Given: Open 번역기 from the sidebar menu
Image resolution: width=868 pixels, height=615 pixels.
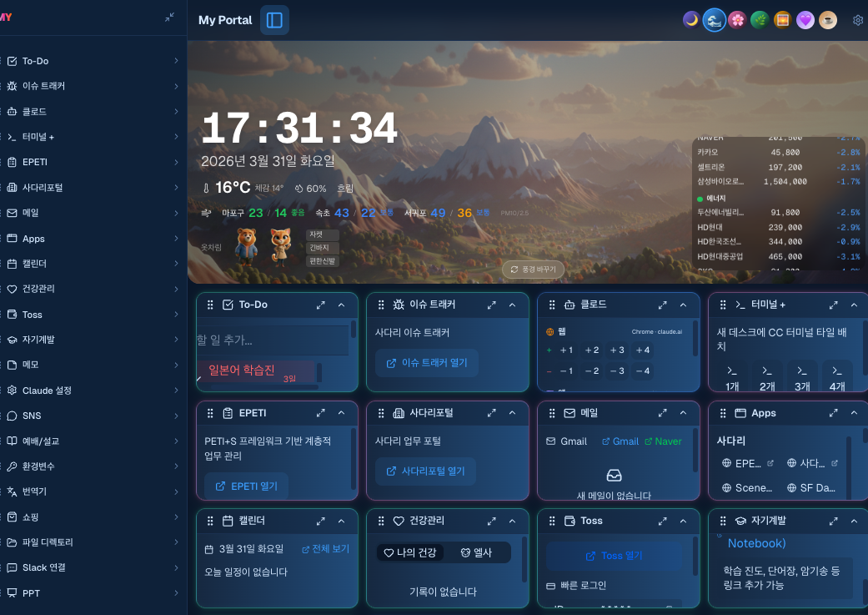Looking at the screenshot, I should 92,491.
